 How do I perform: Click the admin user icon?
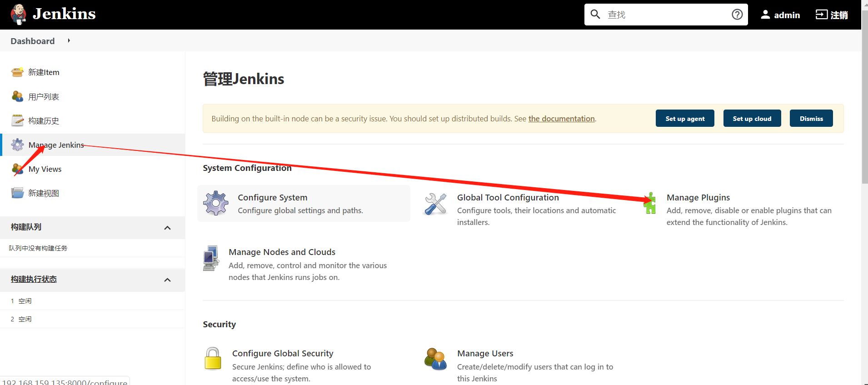tap(765, 15)
